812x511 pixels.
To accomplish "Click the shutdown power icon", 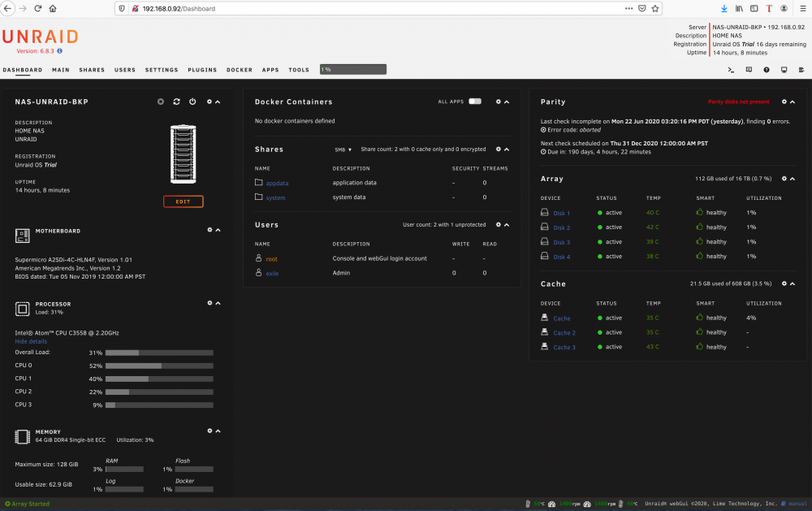I will (x=192, y=102).
